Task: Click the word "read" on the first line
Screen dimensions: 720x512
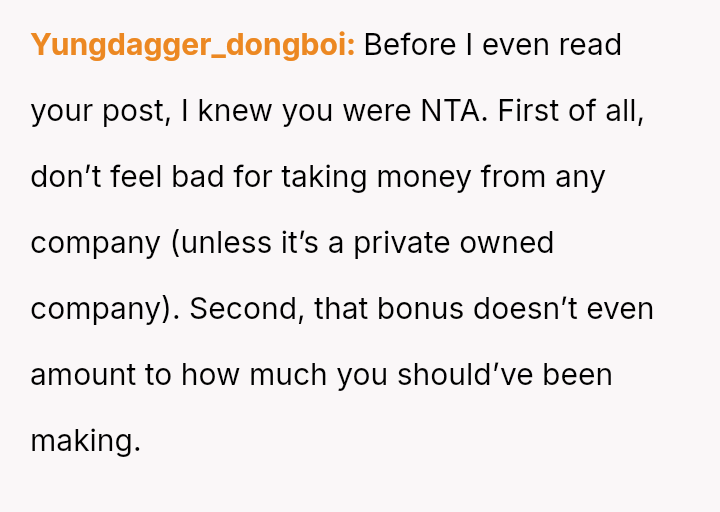Action: [x=590, y=45]
